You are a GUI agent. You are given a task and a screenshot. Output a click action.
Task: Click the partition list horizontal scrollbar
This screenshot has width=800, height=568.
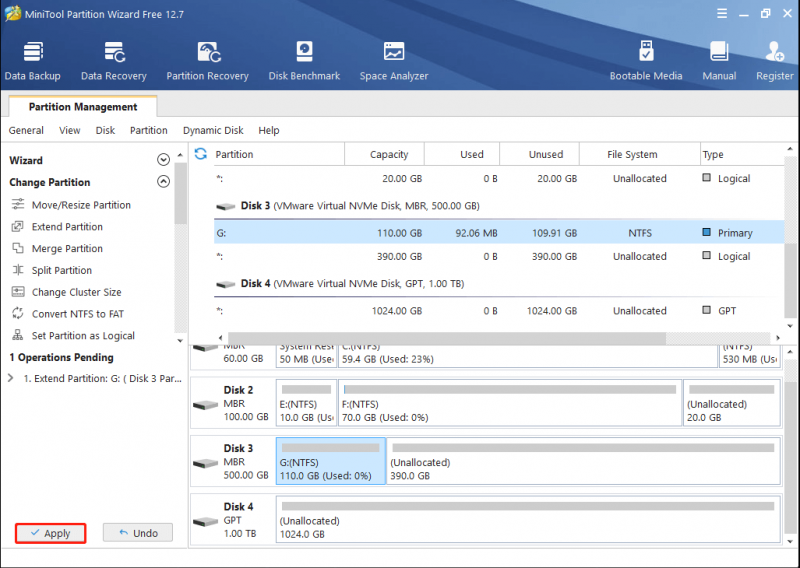[x=446, y=338]
